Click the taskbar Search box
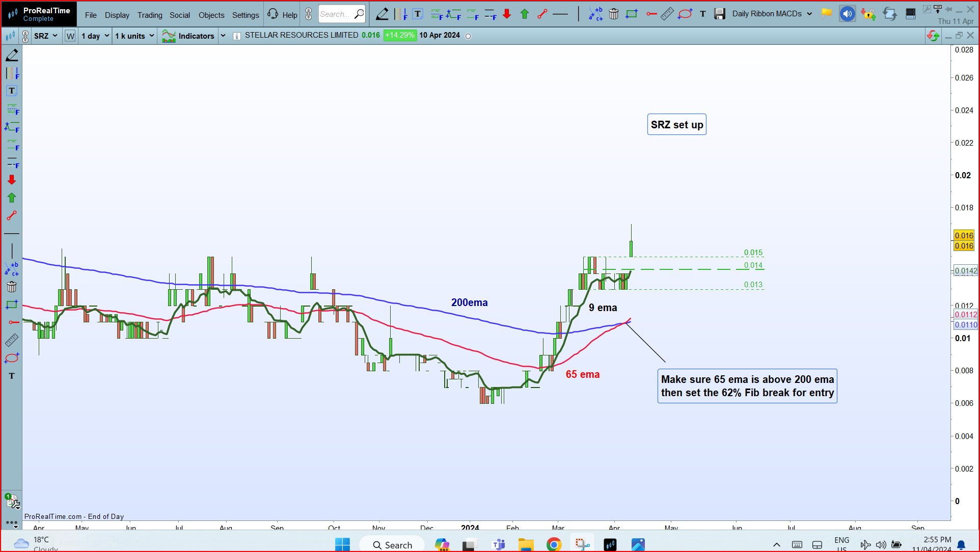The width and height of the screenshot is (980, 552). pyautogui.click(x=392, y=545)
